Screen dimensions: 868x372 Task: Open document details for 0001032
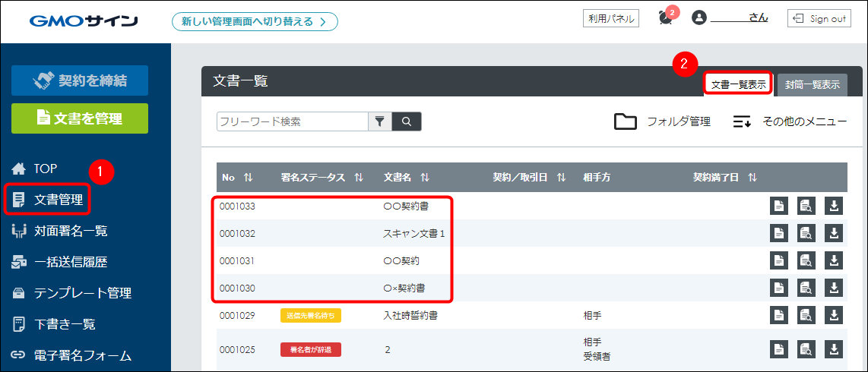[779, 233]
